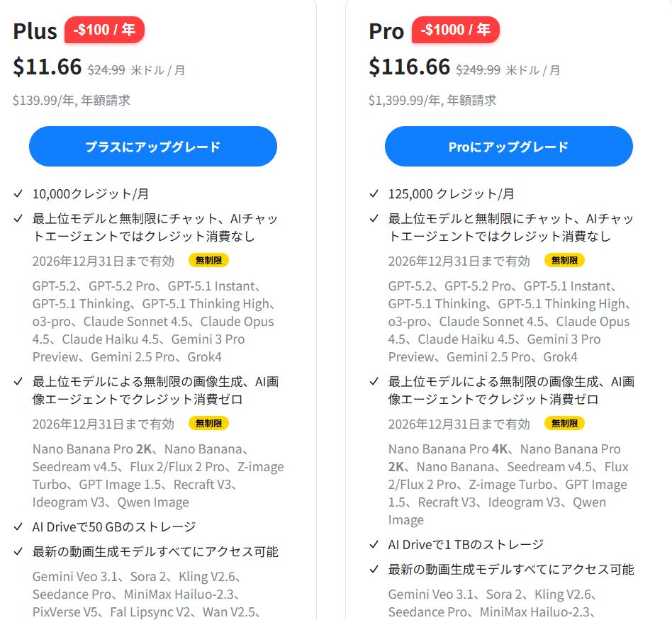
Task: Click the Plus plan heading
Action: pyautogui.click(x=35, y=31)
